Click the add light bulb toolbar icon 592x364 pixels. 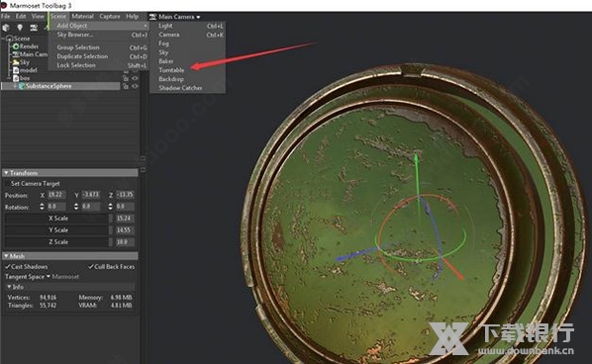(x=20, y=28)
